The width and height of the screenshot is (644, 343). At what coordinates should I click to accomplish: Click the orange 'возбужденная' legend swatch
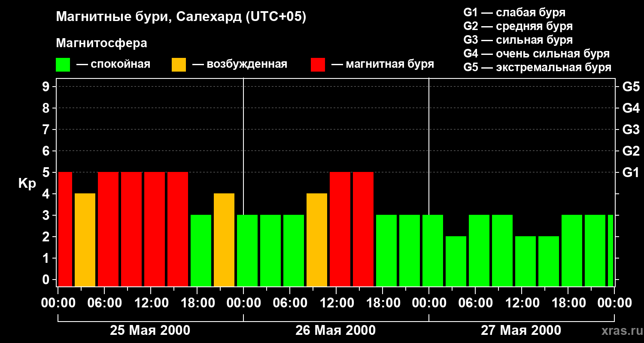[179, 65]
